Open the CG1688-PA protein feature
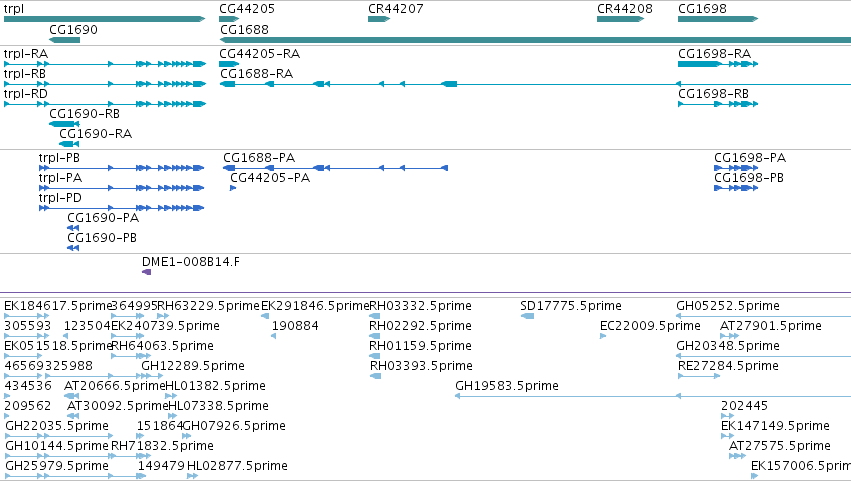Screen dimensions: 851x481 335,168
